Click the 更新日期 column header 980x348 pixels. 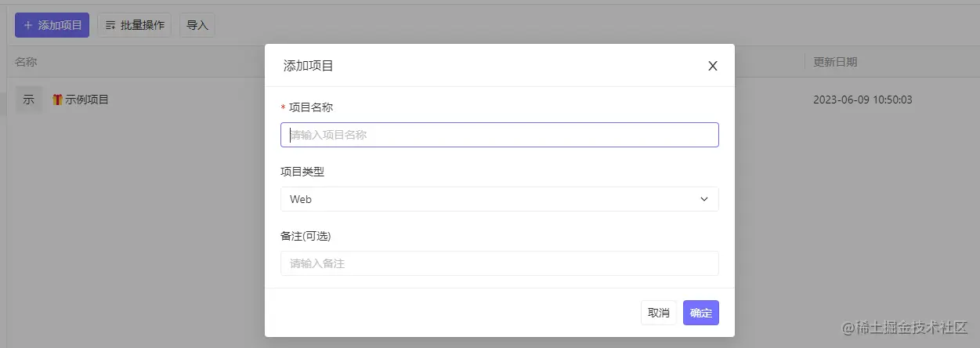point(835,62)
